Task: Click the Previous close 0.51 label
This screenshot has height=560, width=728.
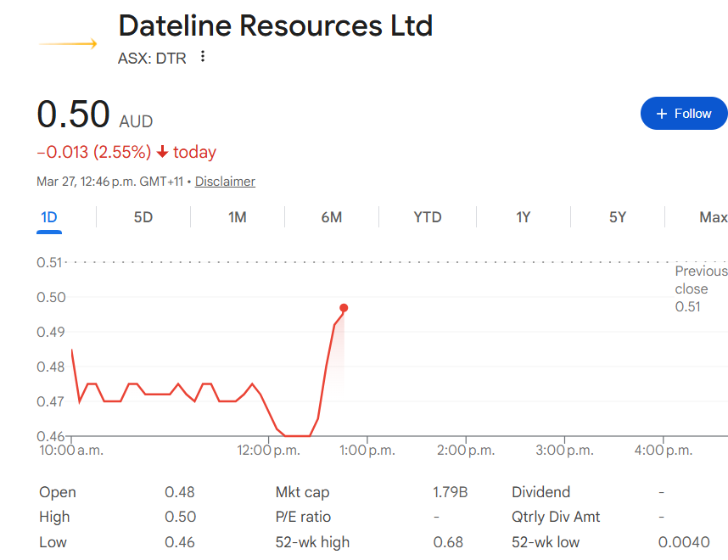Action: pyautogui.click(x=701, y=288)
